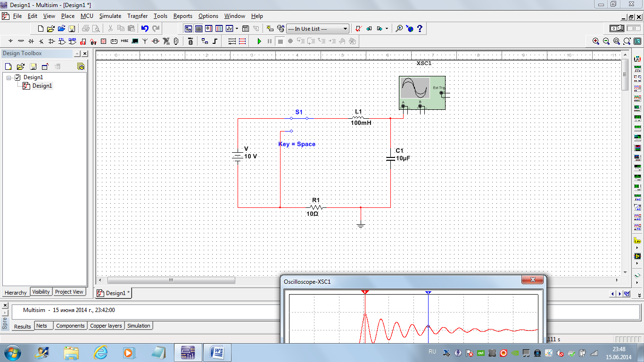The height and width of the screenshot is (362, 644).
Task: Switch to the Hierarchy tab
Action: click(16, 292)
